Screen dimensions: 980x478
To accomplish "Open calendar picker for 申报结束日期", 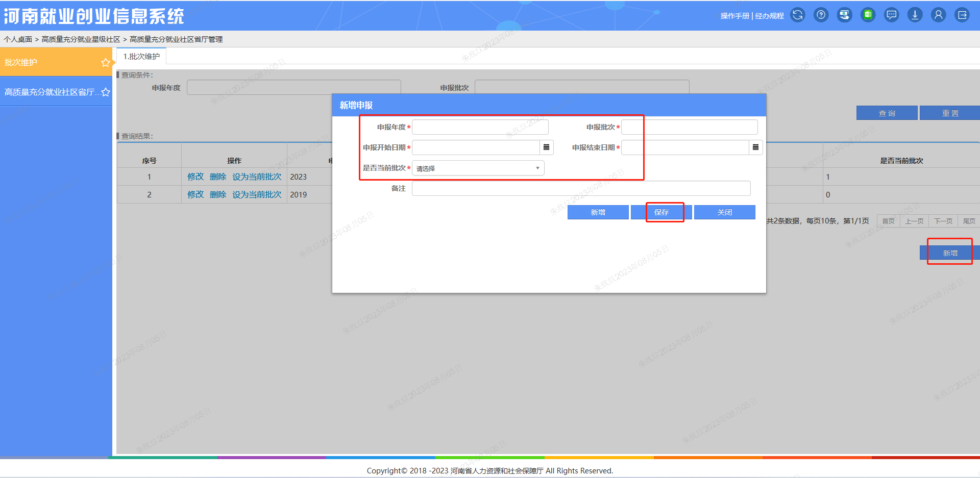I will [x=755, y=147].
